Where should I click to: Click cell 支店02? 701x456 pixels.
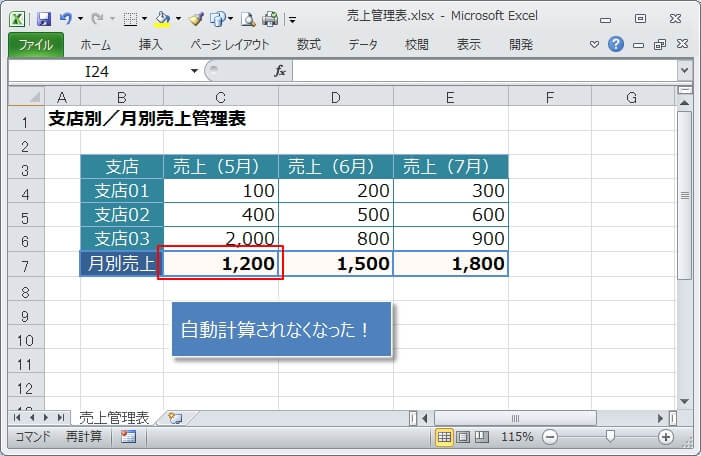[122, 215]
